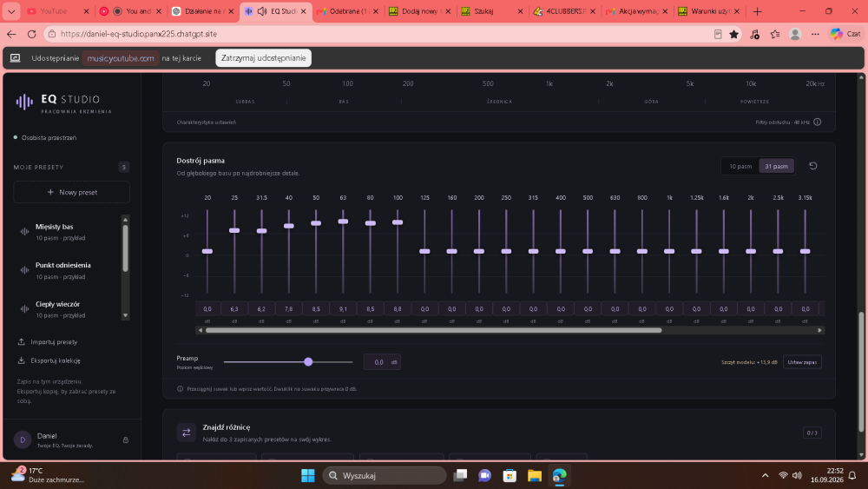This screenshot has width=868, height=489.
Task: Select the 31 pasm band mode
Action: tap(777, 166)
